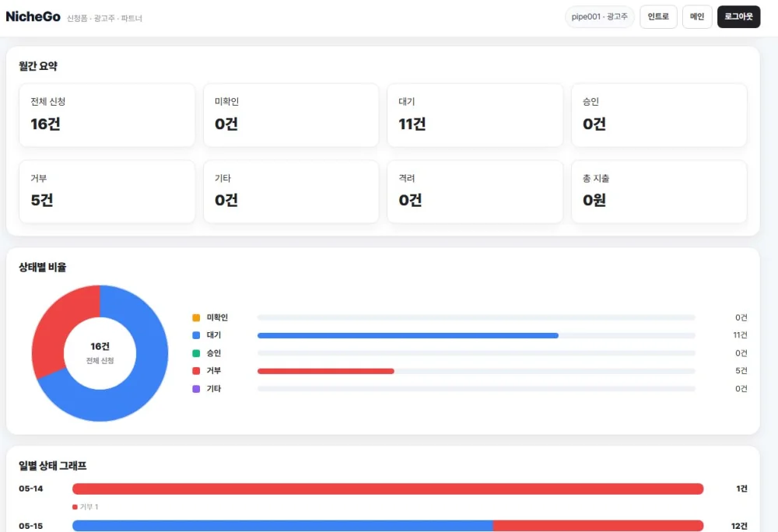Log out with the 로그아웃 button

(x=738, y=17)
